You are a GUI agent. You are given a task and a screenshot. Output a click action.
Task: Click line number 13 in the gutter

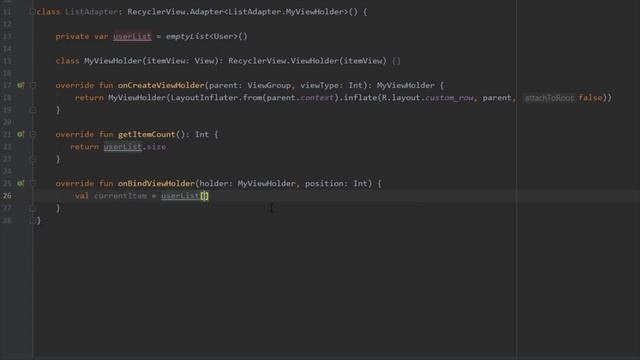point(7,36)
